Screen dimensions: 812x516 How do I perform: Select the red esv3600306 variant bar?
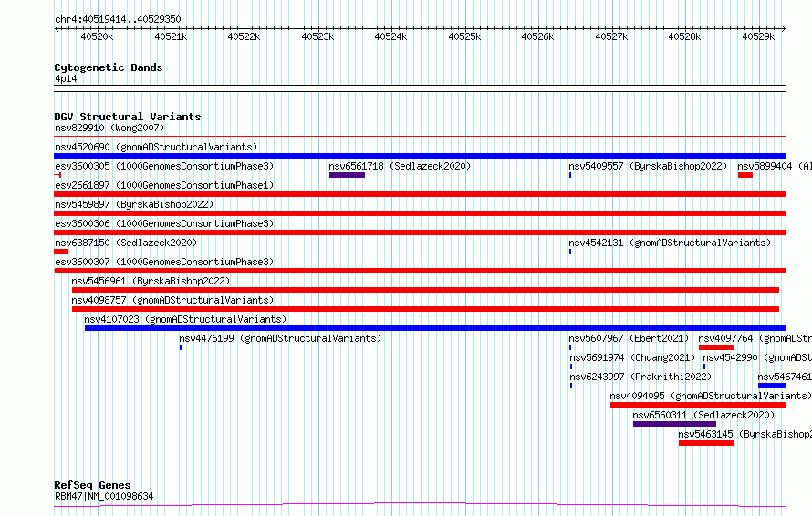[420, 232]
